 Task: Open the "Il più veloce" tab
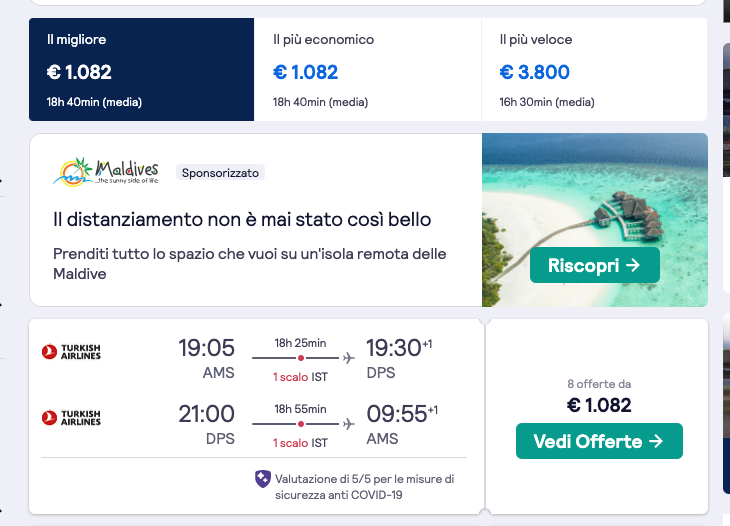[x=595, y=69]
